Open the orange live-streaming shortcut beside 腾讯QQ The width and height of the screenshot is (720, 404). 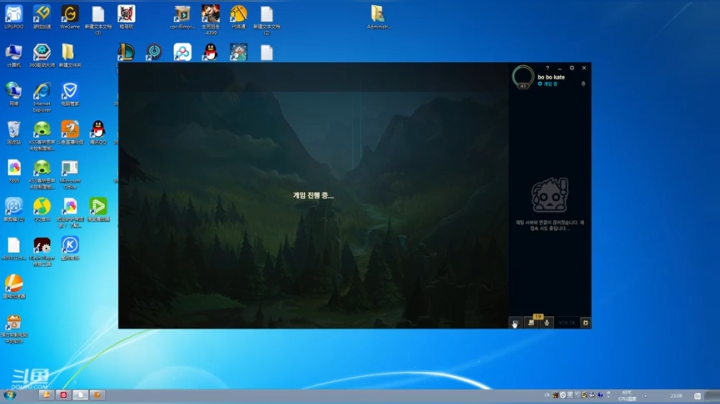[70, 133]
